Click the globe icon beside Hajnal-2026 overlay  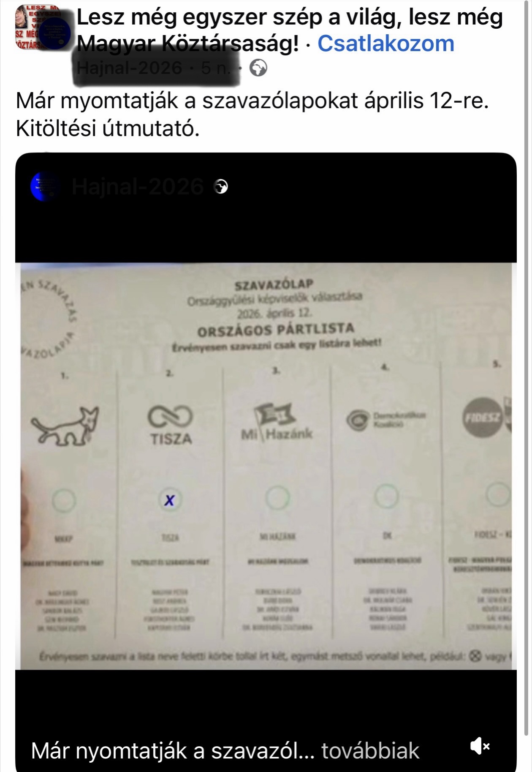221,186
